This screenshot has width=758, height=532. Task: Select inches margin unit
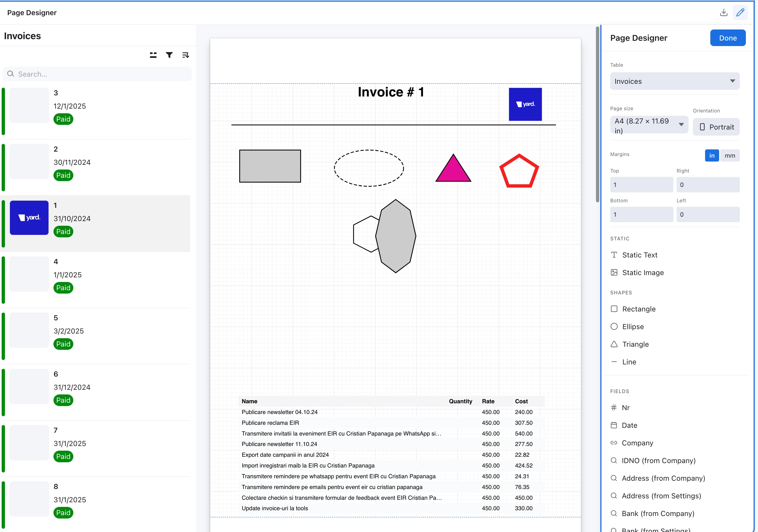[x=712, y=155]
